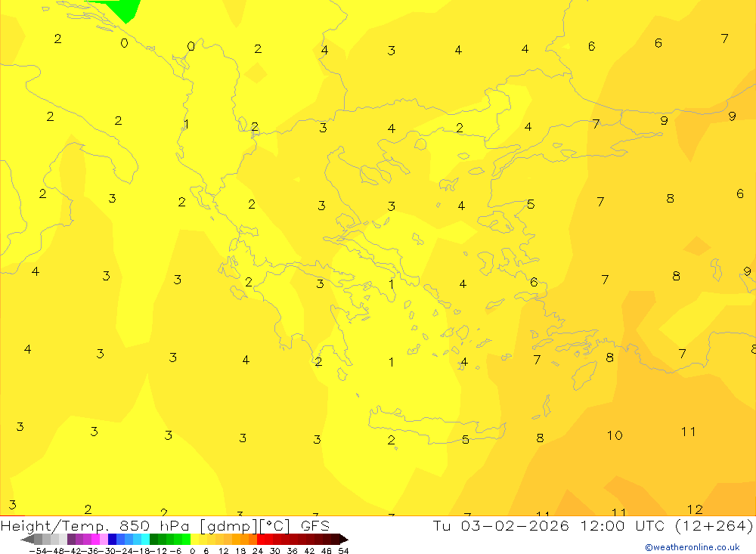The height and width of the screenshot is (554, 756).
Task: Click the forecast date Tu 03-02-2026 12:00 UTC
Action: point(549,525)
